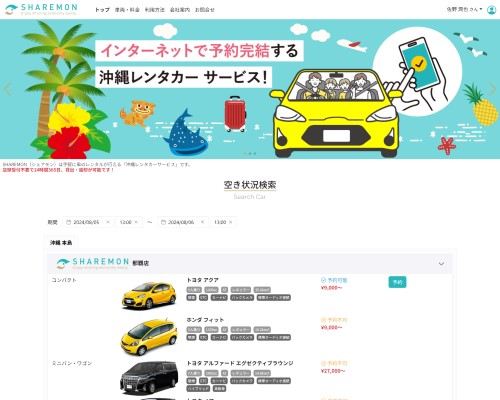Open the user name dropdown menu
Image resolution: width=500 pixels, height=400 pixels.
(464, 9)
